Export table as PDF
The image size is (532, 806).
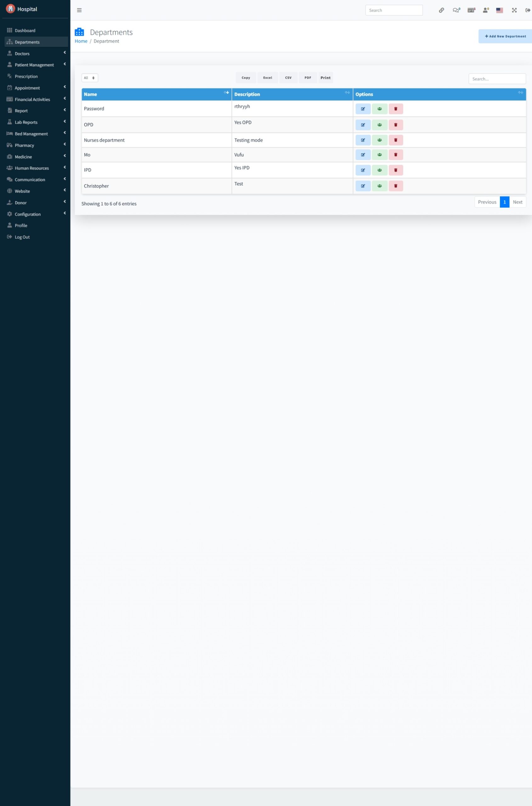point(308,78)
